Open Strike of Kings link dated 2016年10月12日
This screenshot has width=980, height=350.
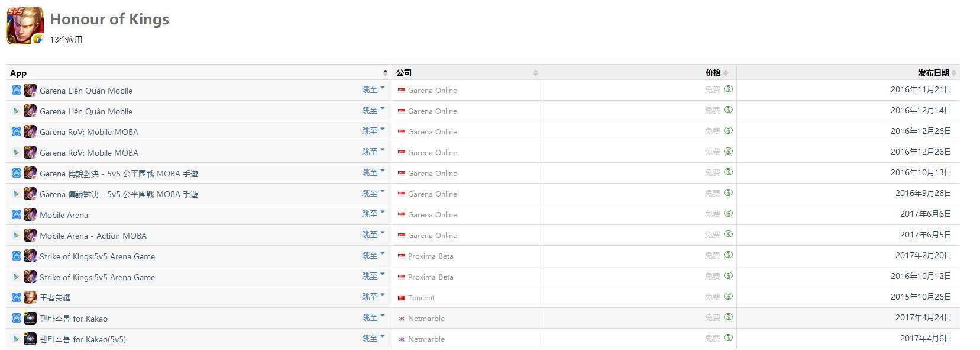click(97, 277)
